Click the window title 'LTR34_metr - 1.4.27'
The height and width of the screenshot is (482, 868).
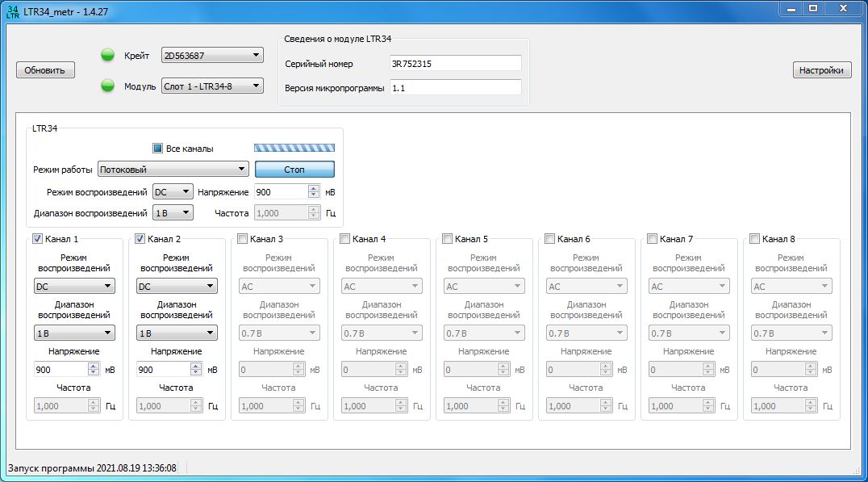(66, 11)
